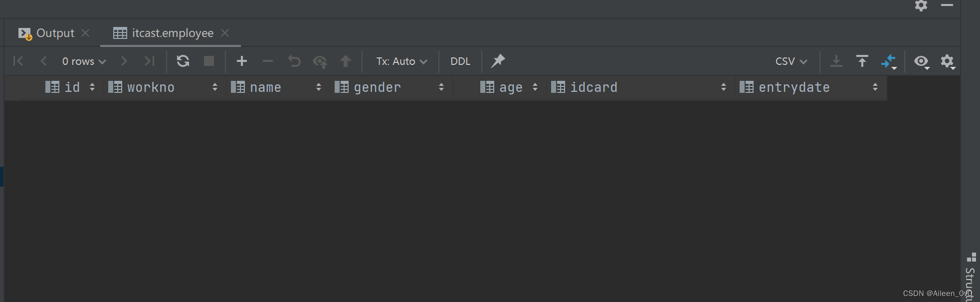Close the itcast.employee tab

(225, 33)
